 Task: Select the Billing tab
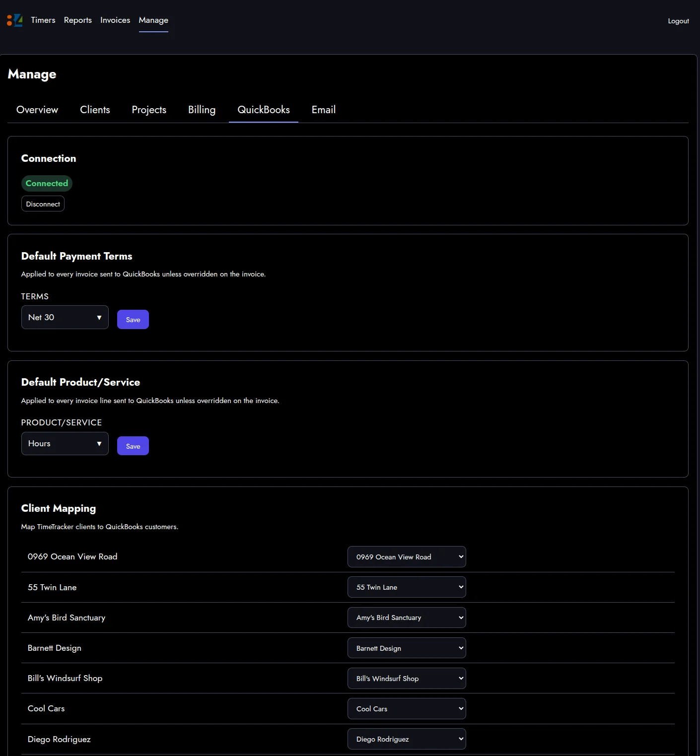point(202,110)
